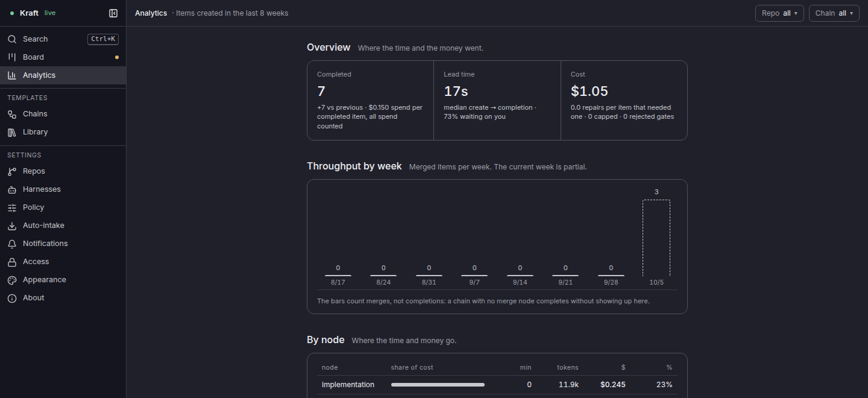Click the dashed 10/5 week bar
The image size is (868, 398).
point(656,238)
